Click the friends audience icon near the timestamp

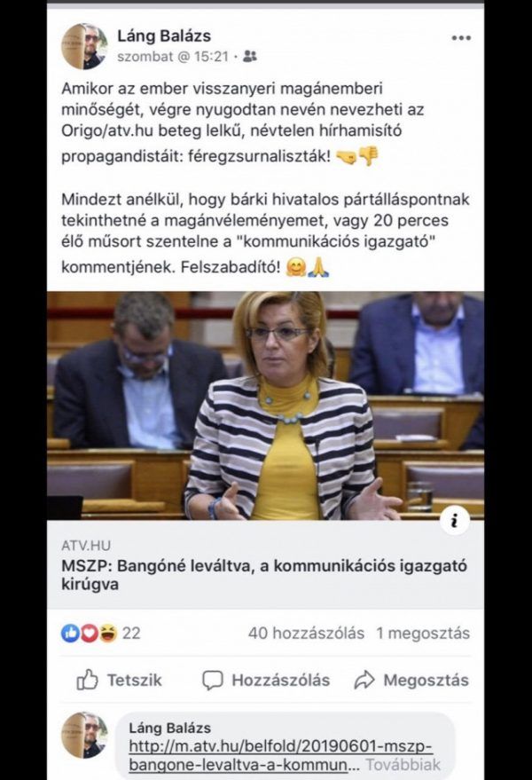(x=250, y=56)
